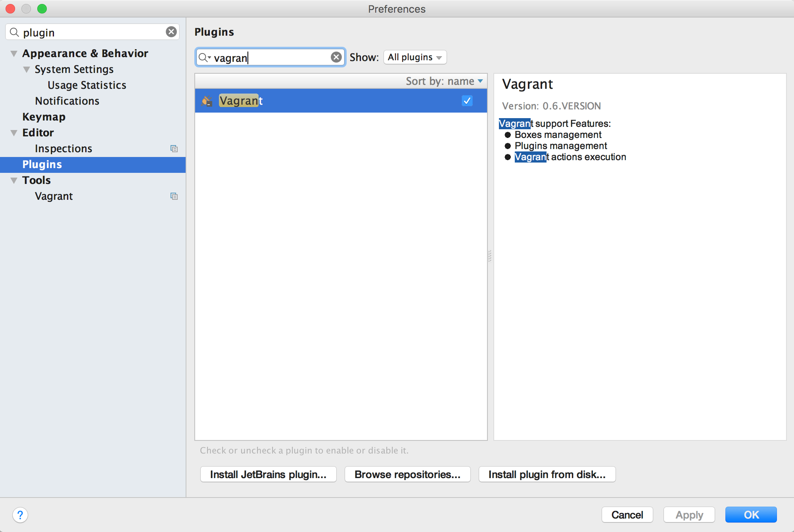Click Browse repositories button

[407, 474]
